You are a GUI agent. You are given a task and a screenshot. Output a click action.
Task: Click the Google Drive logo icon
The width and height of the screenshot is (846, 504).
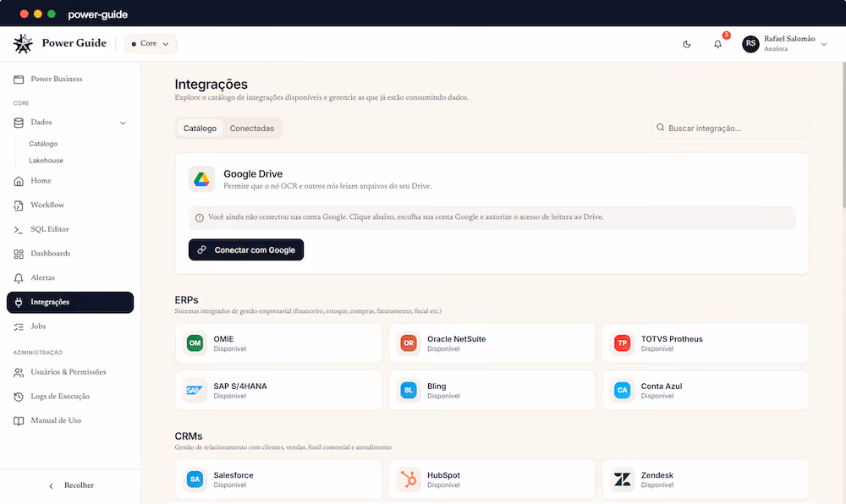pos(202,179)
